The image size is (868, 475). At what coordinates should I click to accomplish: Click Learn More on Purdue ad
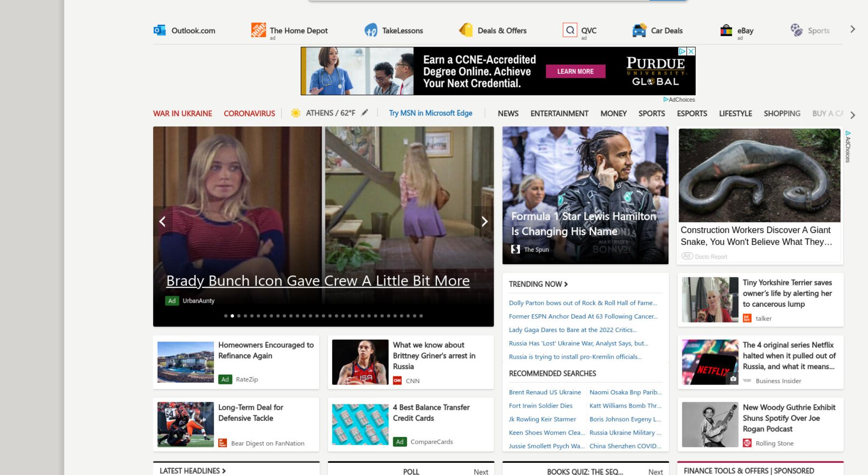coord(576,71)
